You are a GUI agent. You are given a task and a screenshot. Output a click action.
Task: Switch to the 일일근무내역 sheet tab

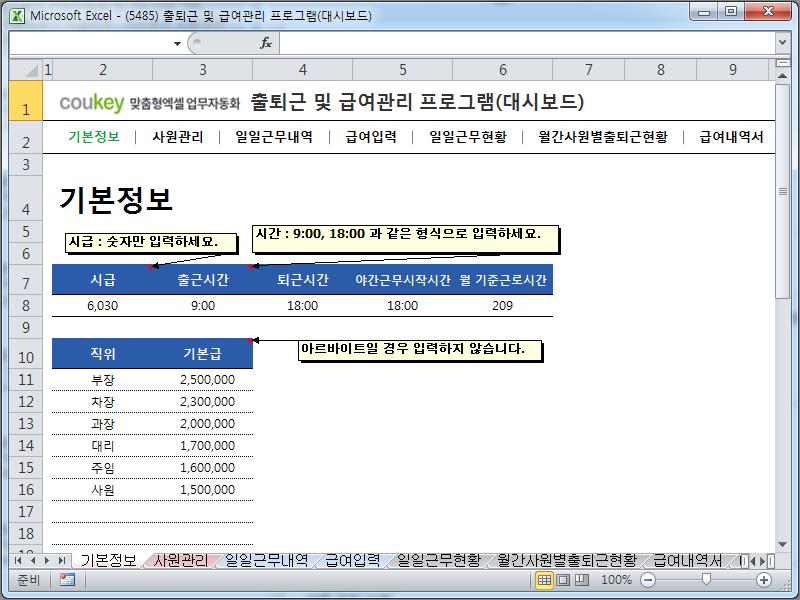click(x=266, y=560)
